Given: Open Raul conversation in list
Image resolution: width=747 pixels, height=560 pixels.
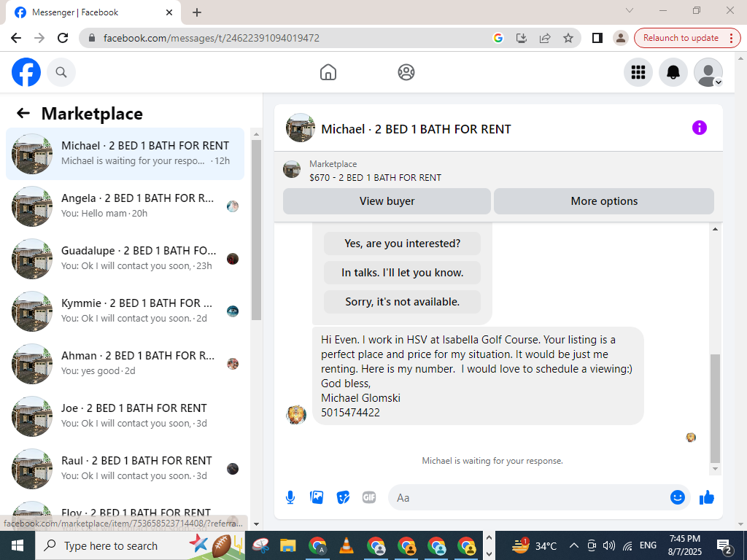Looking at the screenshot, I should pyautogui.click(x=125, y=468).
